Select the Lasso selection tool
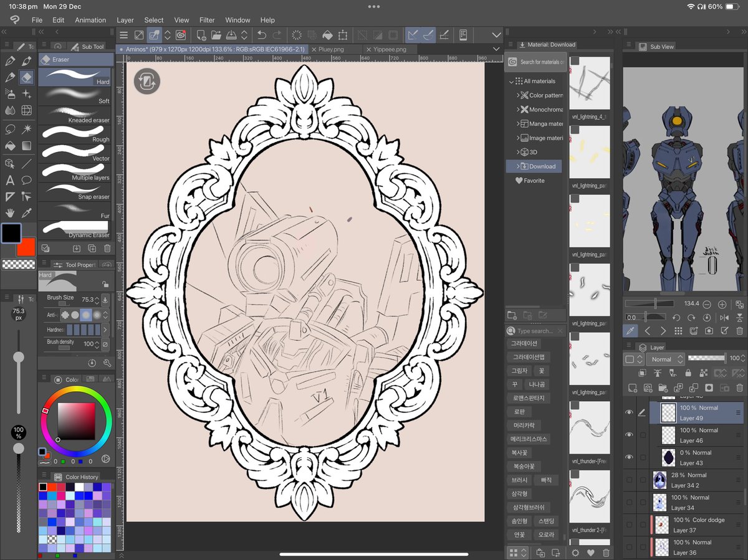The height and width of the screenshot is (560, 748). click(10, 129)
